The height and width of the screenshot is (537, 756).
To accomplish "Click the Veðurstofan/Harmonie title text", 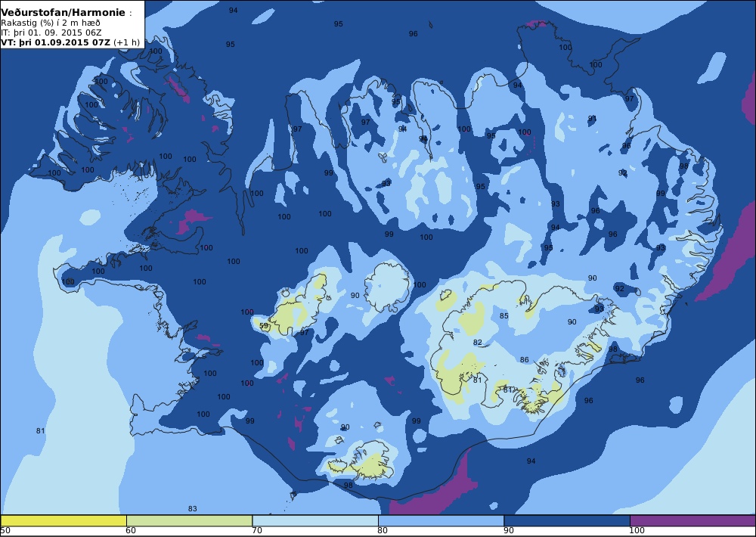I will tap(64, 13).
